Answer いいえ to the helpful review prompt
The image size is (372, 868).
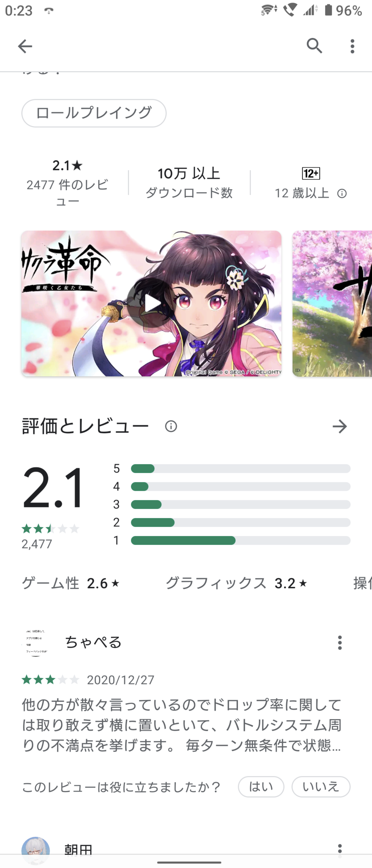(321, 787)
